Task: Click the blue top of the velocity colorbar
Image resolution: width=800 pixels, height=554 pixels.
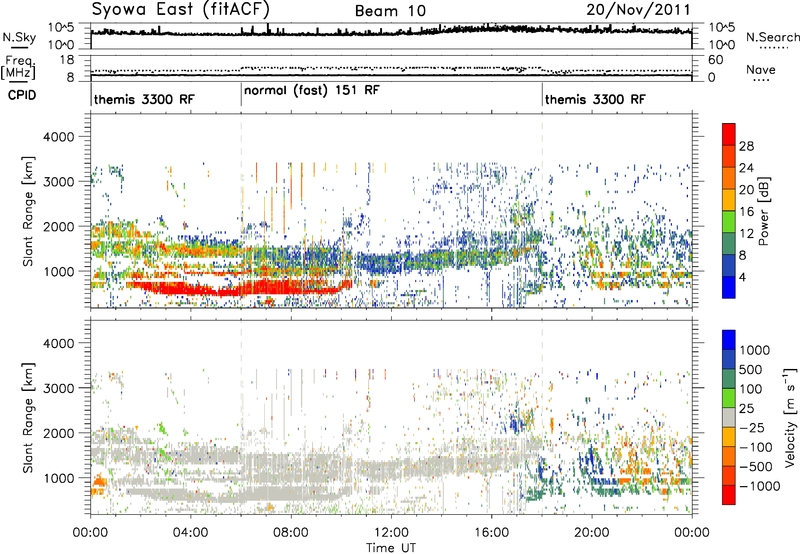Action: (729, 340)
